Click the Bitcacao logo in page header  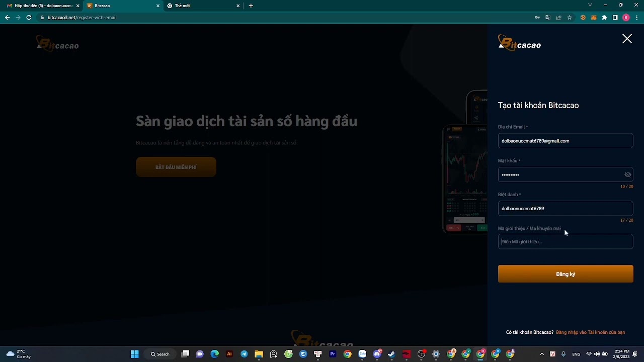click(57, 44)
